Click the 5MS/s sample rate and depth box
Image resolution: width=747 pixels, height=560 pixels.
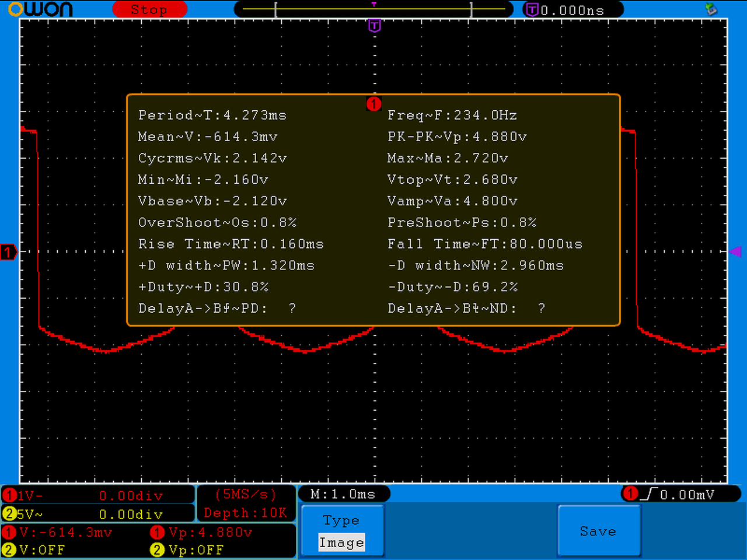click(x=246, y=503)
